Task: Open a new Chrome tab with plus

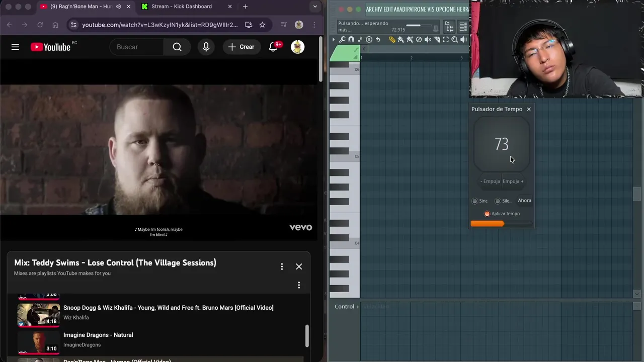Action: [245, 7]
